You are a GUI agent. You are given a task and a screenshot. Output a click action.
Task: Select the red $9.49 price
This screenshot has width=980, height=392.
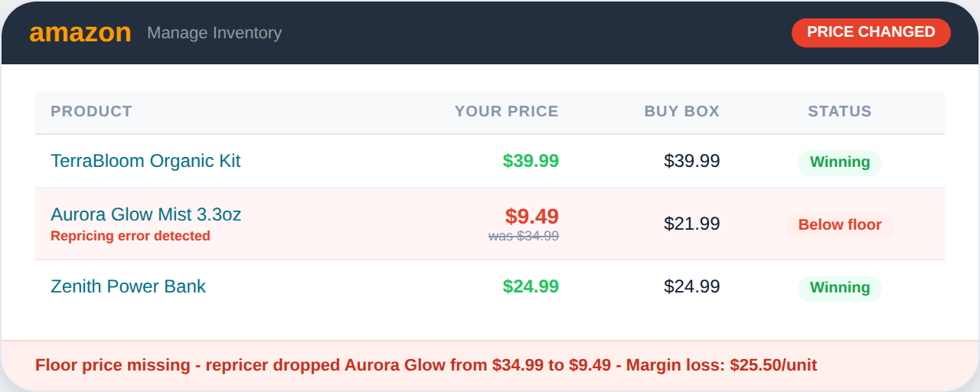coord(531,216)
